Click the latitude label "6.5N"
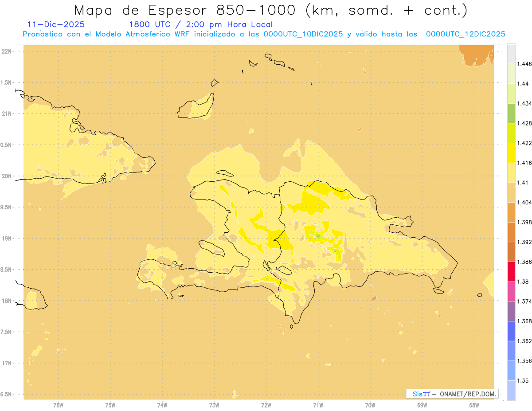The height and width of the screenshot is (411, 532). [7, 394]
